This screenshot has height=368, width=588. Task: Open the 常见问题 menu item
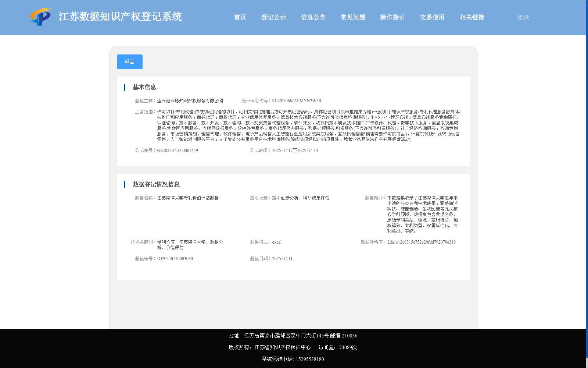(353, 17)
